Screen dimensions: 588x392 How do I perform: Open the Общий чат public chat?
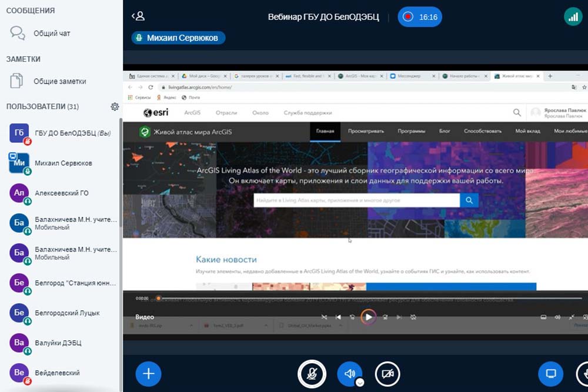pyautogui.click(x=51, y=33)
